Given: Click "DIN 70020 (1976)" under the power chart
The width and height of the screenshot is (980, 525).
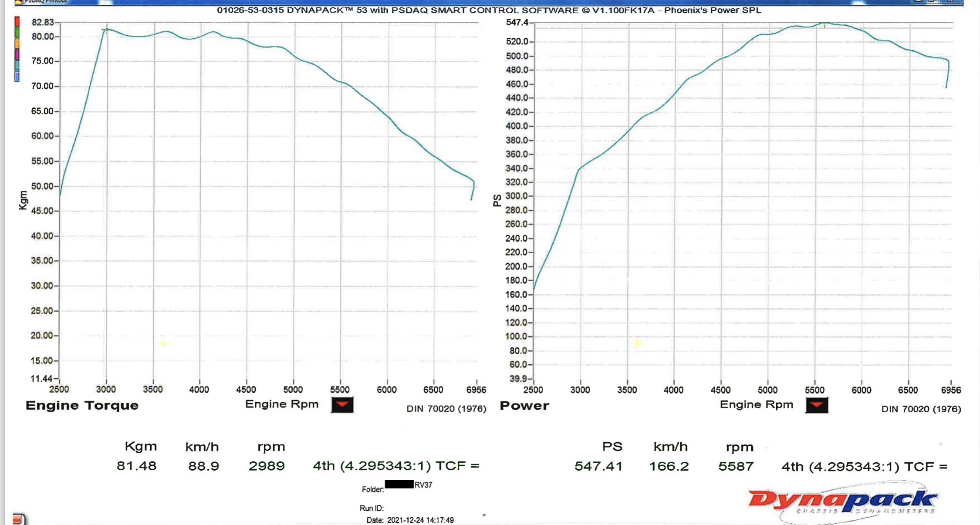Looking at the screenshot, I should (921, 409).
